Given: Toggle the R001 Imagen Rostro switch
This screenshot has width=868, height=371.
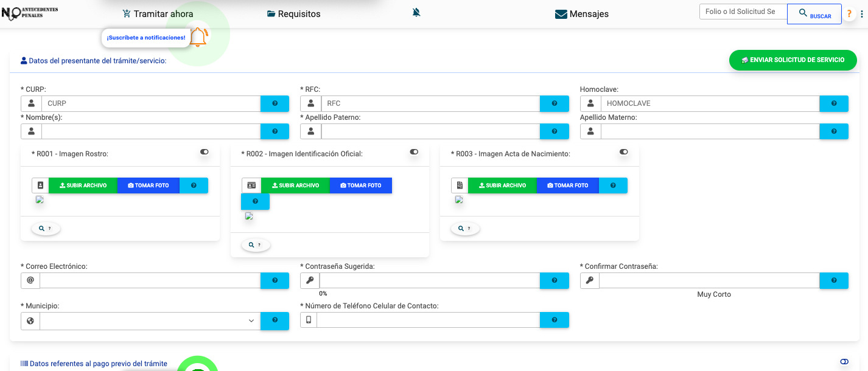Looking at the screenshot, I should click(x=205, y=152).
